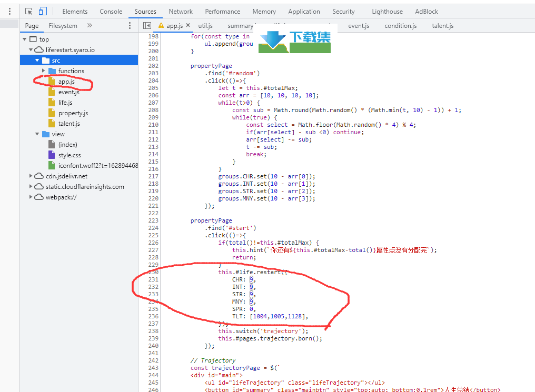Image resolution: width=535 pixels, height=392 pixels.
Task: Click the functions folder icon
Action: (52, 71)
